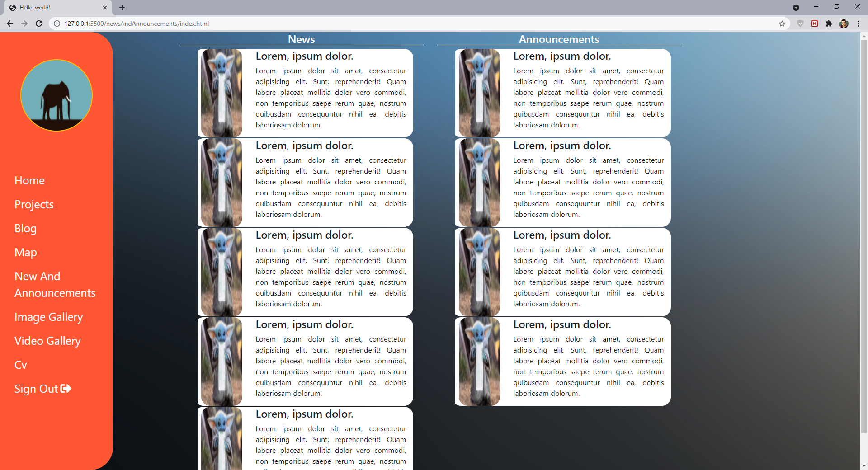Click third News card title
868x470 pixels.
pos(304,235)
